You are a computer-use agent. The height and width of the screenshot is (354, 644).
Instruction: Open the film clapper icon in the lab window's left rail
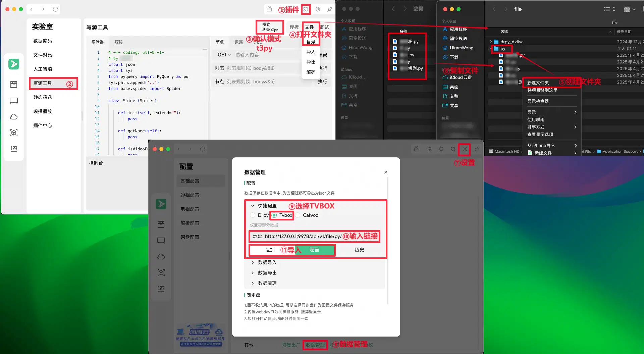(x=14, y=84)
